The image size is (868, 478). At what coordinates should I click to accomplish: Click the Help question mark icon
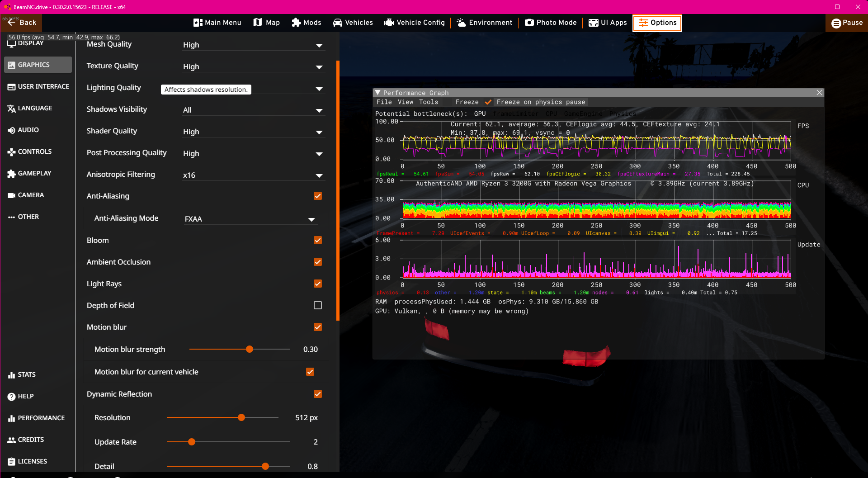click(x=11, y=397)
